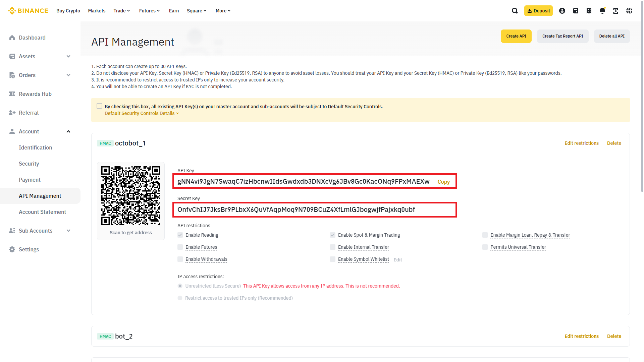The image size is (644, 362).
Task: Toggle Enable Internal Transfer checkbox
Action: tap(333, 247)
